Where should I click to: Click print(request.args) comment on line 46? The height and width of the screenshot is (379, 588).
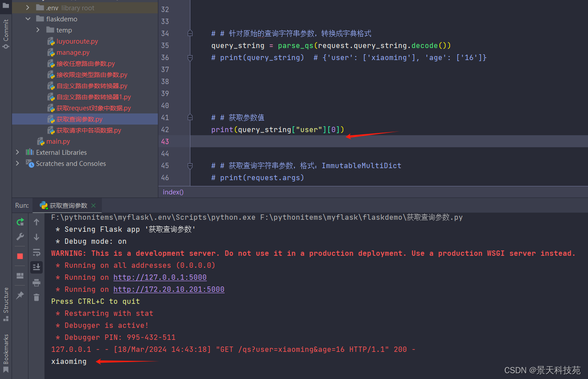pos(258,177)
